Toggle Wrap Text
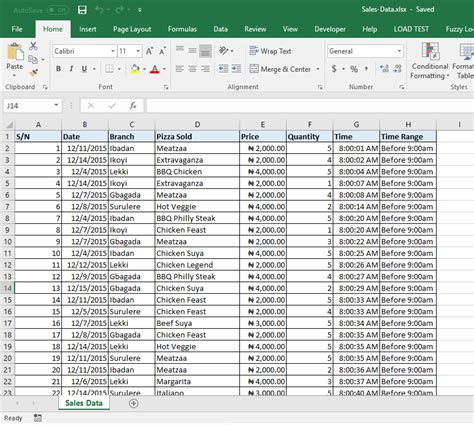Viewport: 474px width, 425px height. coord(270,51)
